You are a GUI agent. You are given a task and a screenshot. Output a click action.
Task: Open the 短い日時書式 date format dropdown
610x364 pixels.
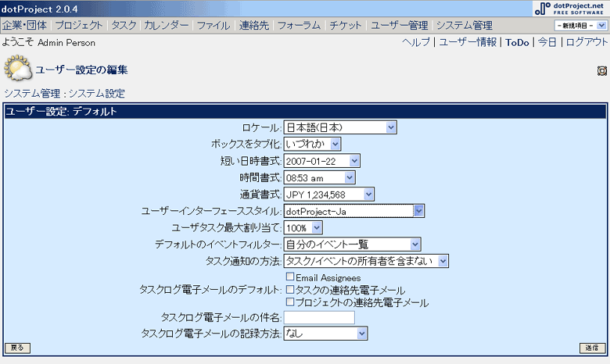click(x=321, y=161)
